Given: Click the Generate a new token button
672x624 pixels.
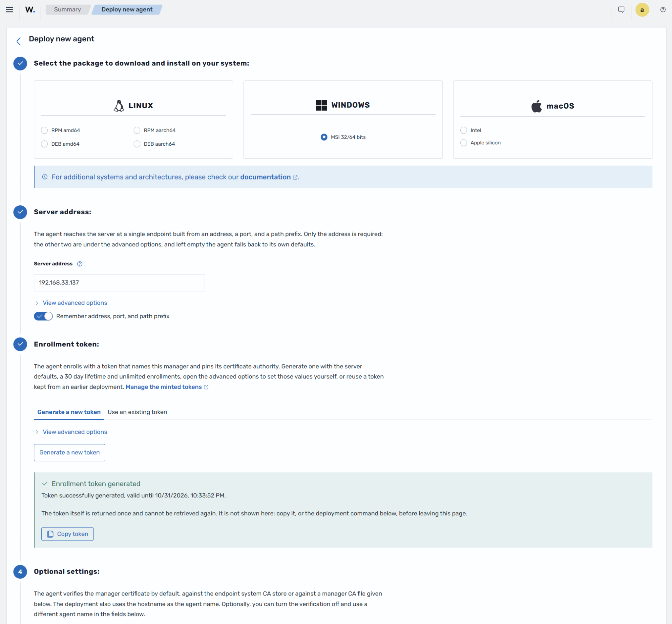Looking at the screenshot, I should tap(70, 452).
